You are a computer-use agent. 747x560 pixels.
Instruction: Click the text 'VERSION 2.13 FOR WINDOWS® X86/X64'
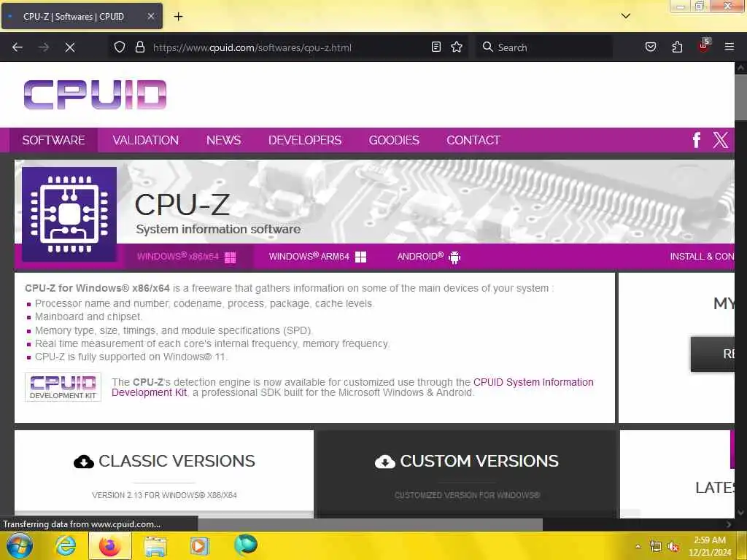click(x=164, y=495)
